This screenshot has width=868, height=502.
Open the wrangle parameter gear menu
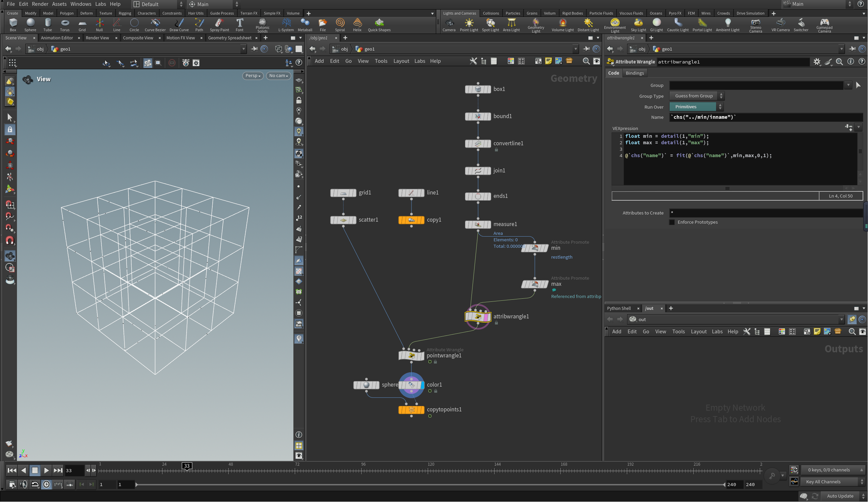tap(817, 62)
